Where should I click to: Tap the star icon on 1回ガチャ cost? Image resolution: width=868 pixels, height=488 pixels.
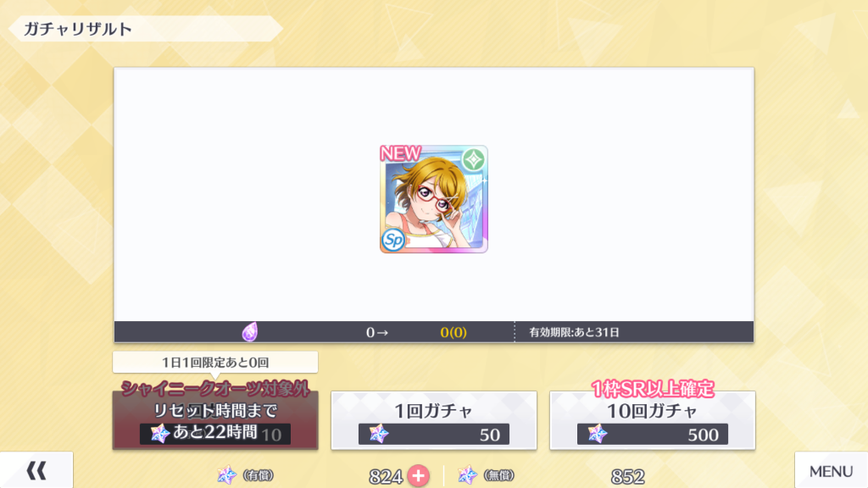coord(379,435)
